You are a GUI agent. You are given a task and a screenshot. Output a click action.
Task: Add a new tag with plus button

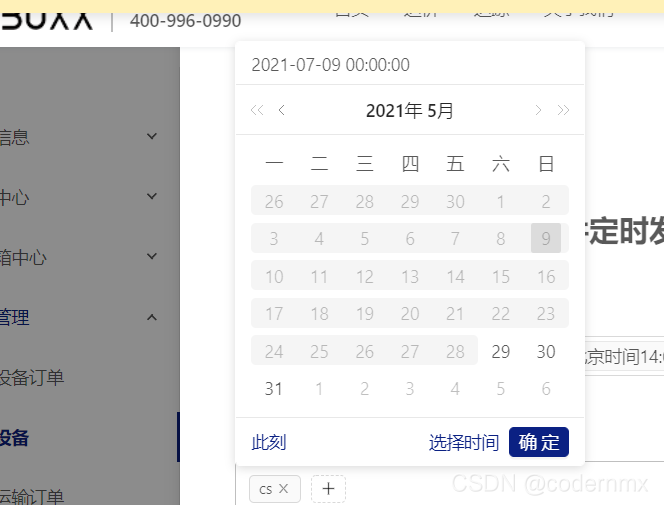coord(328,489)
